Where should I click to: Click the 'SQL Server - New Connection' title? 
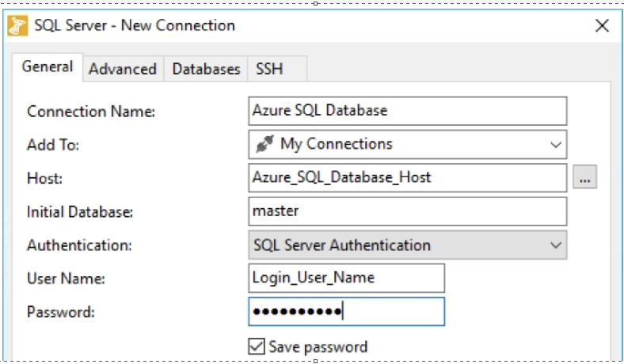click(135, 26)
